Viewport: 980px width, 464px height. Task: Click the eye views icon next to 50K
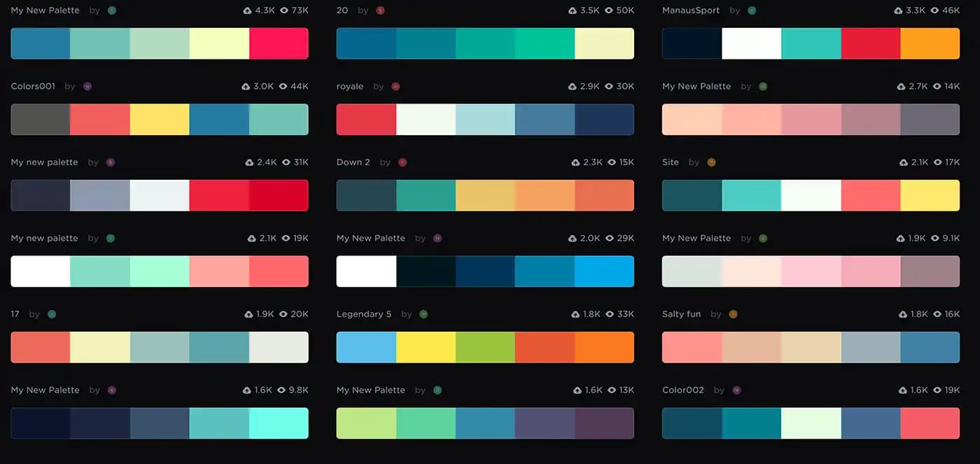point(609,10)
